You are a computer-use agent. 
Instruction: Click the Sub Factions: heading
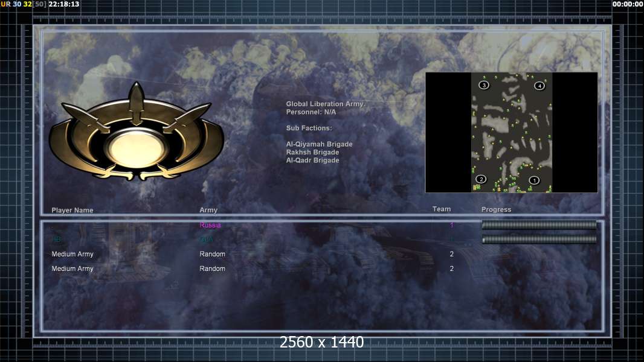pos(309,128)
